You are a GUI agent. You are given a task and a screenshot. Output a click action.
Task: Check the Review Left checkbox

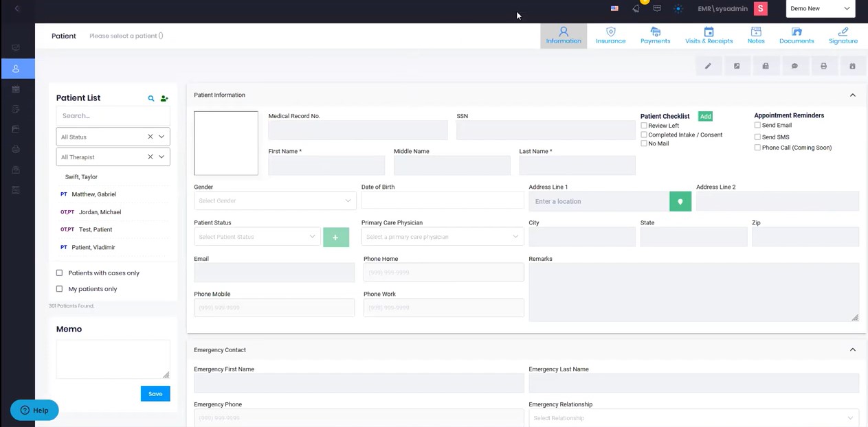coord(644,126)
